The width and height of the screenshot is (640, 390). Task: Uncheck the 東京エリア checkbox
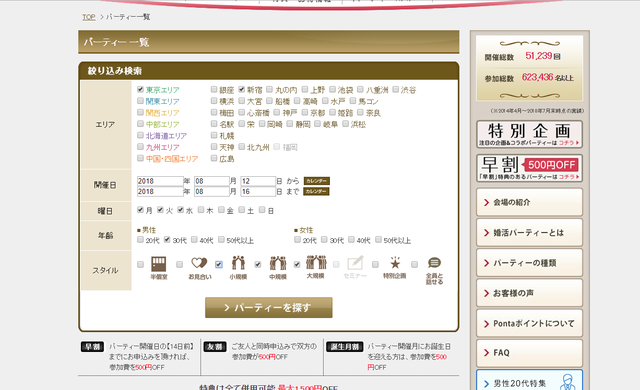point(140,89)
